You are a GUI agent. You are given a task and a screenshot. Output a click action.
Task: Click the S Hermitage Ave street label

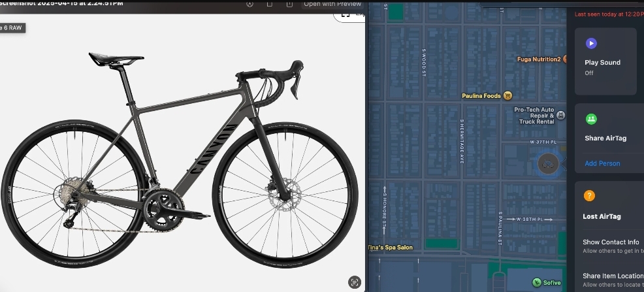pos(462,142)
